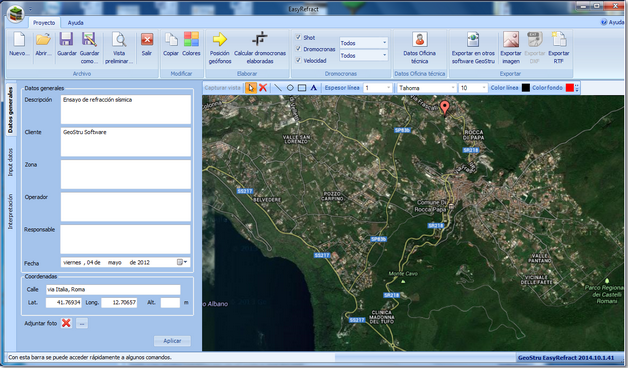Click the Salir exit icon
This screenshot has width=628, height=368.
coord(147,40)
